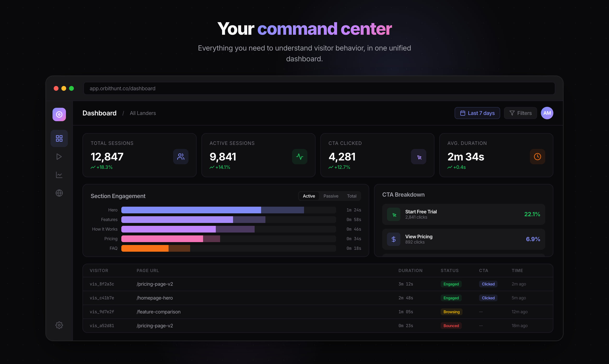Click the All Landers breadcrumb

pos(143,113)
